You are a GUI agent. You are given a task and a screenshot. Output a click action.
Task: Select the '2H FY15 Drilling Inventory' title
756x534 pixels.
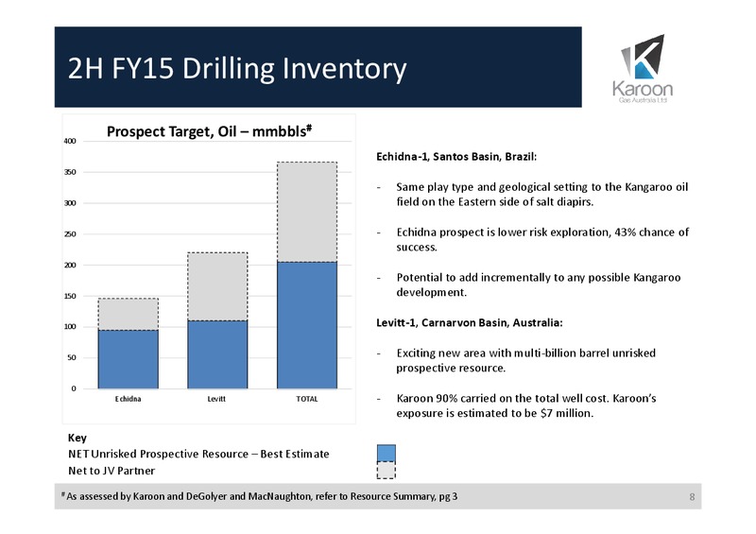click(237, 68)
